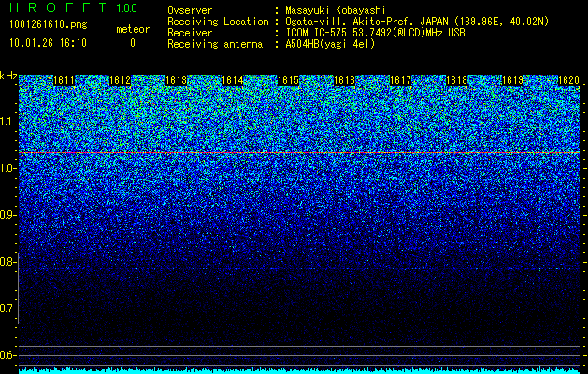Click the meteor count label
Viewport: 588px width, 374px height.
coord(133,29)
